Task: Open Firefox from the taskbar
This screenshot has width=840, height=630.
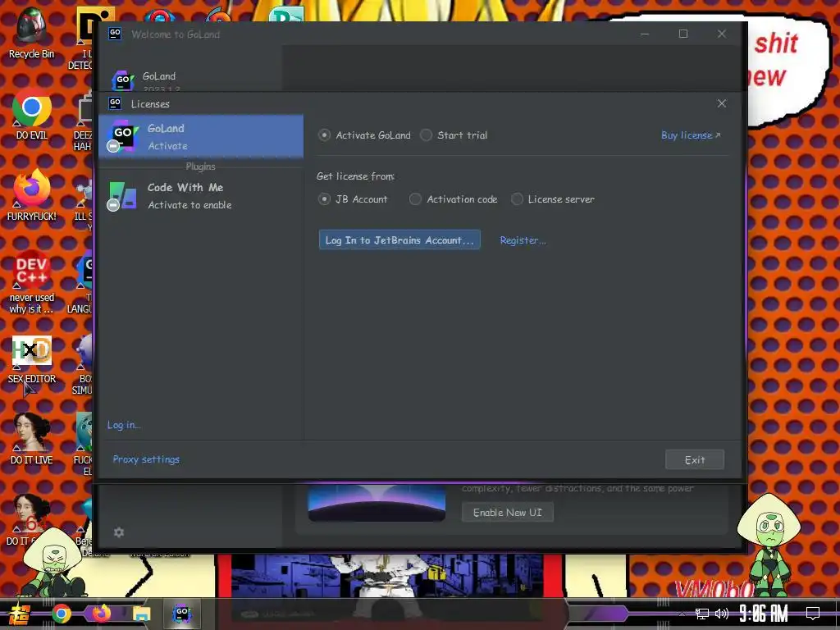Action: coord(101,614)
